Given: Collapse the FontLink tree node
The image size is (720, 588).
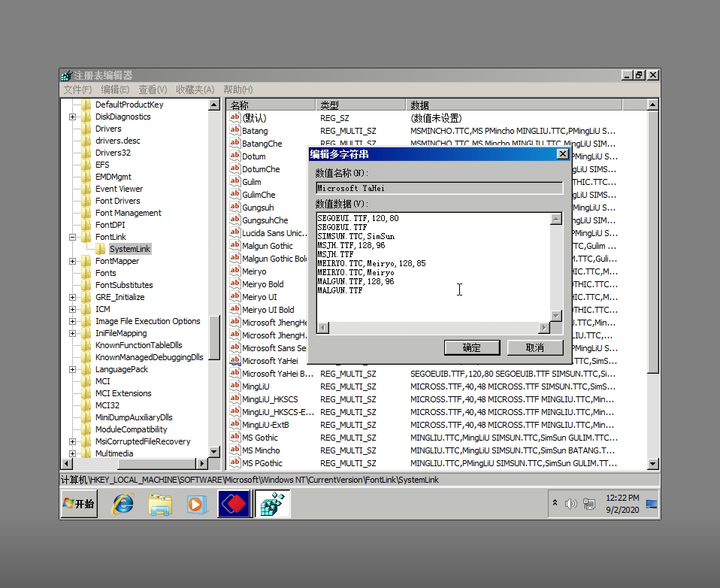Looking at the screenshot, I should (x=73, y=237).
